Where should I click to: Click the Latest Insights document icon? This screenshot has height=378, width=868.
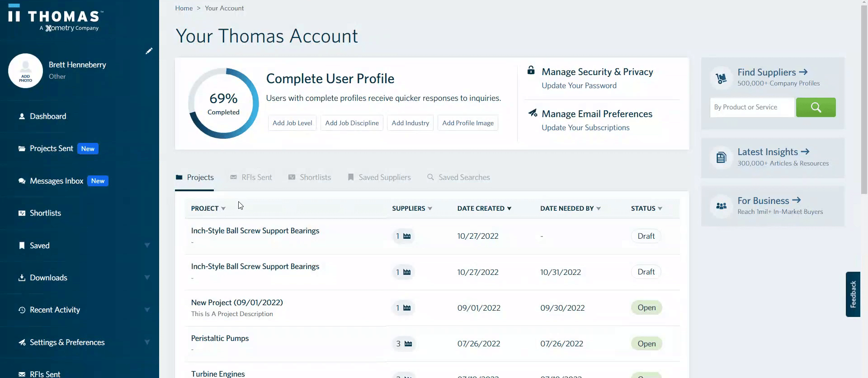pyautogui.click(x=721, y=157)
